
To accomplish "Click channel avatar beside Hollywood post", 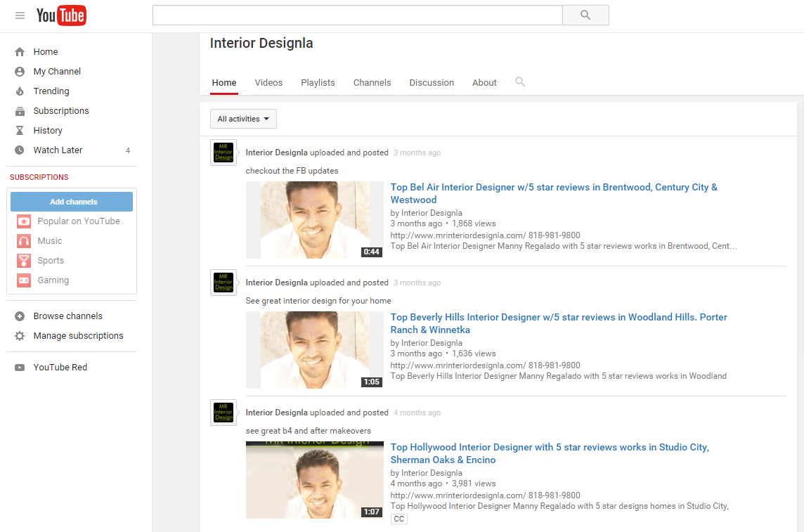I will (223, 413).
